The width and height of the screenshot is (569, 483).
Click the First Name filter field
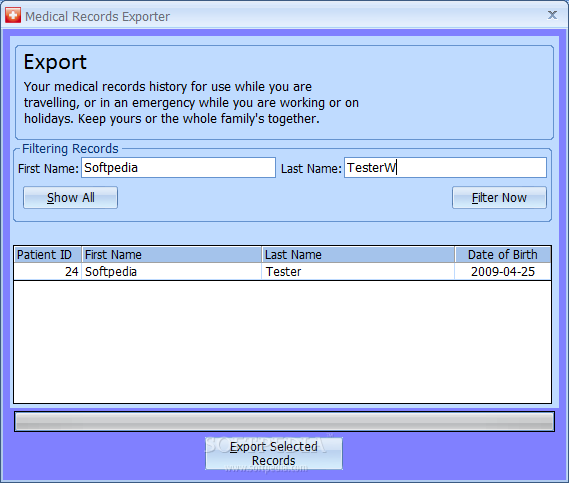tap(178, 168)
